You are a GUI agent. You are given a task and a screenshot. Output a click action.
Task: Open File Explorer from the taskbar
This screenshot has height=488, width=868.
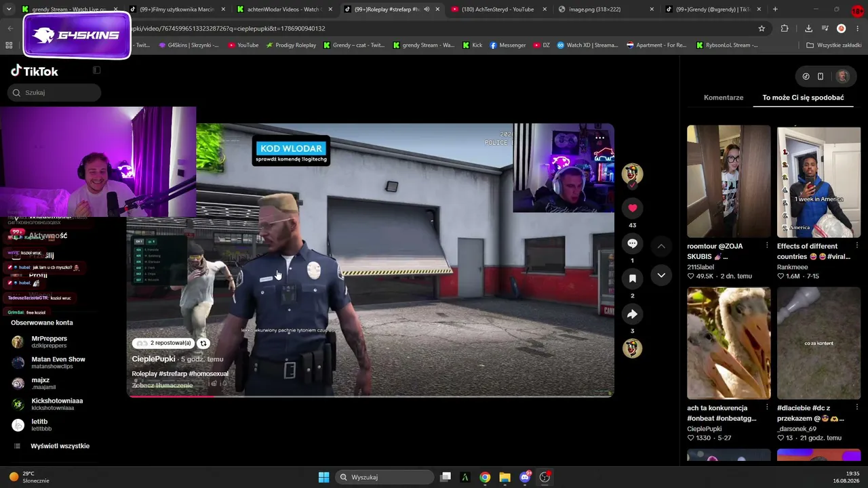coord(505,477)
